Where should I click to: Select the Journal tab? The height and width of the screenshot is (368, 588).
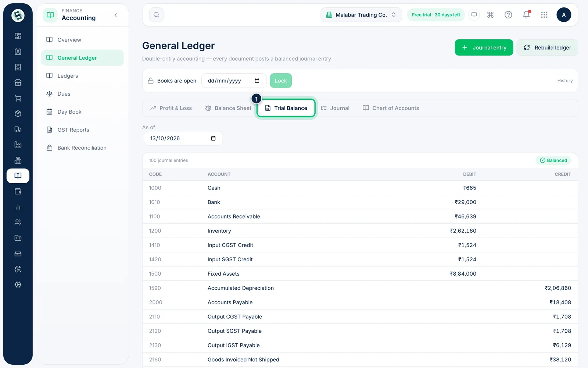click(335, 108)
